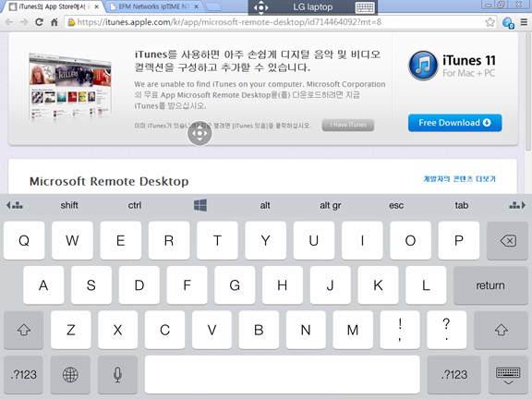The height and width of the screenshot is (399, 532).
Task: Tap the L key
Action: tap(426, 285)
